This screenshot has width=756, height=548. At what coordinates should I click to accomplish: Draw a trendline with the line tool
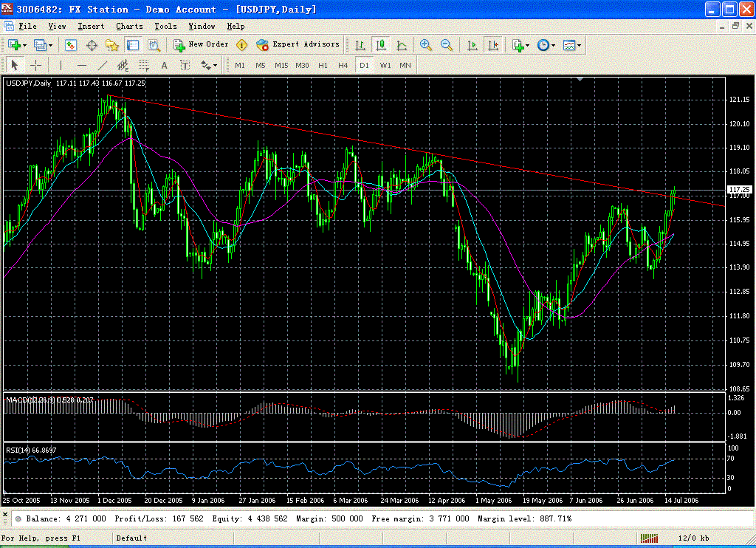(x=102, y=65)
